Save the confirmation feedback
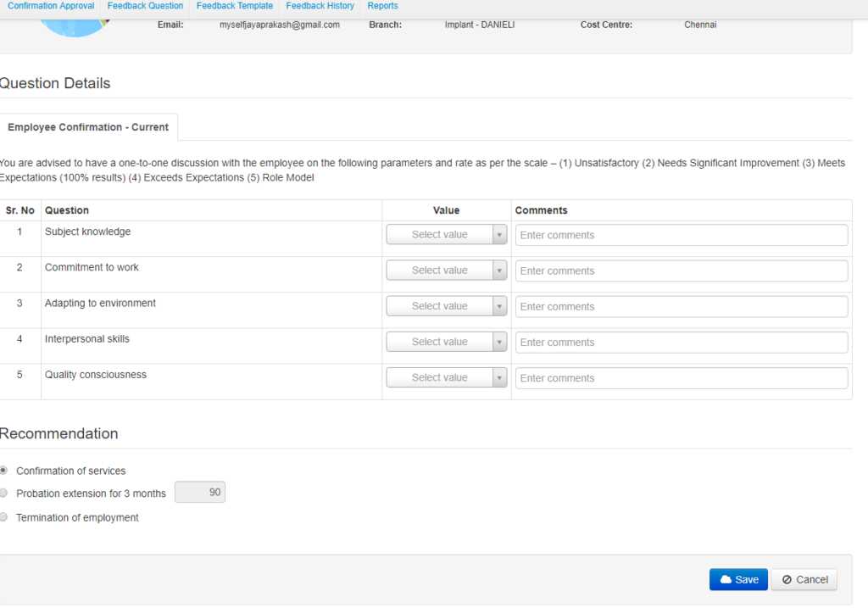Image resolution: width=868 pixels, height=608 pixels. click(738, 579)
